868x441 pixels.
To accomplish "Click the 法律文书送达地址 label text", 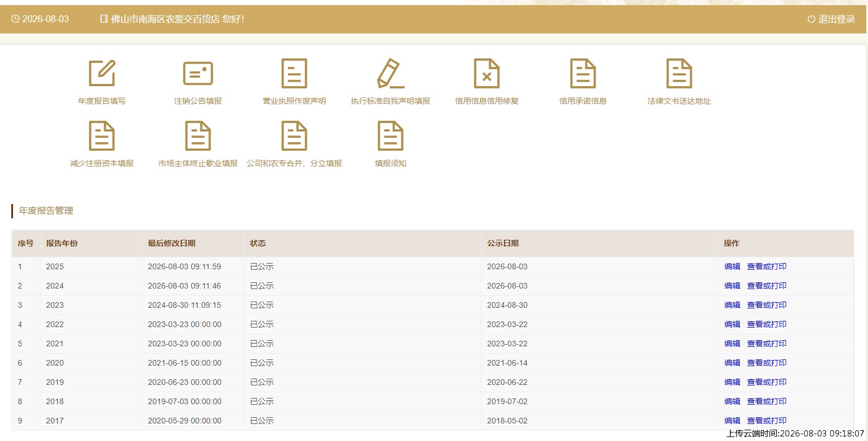I will click(x=679, y=101).
